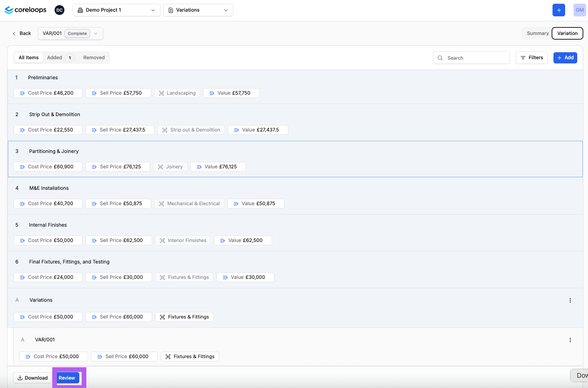Switch to the Variation view
588x388 pixels.
[x=567, y=33]
